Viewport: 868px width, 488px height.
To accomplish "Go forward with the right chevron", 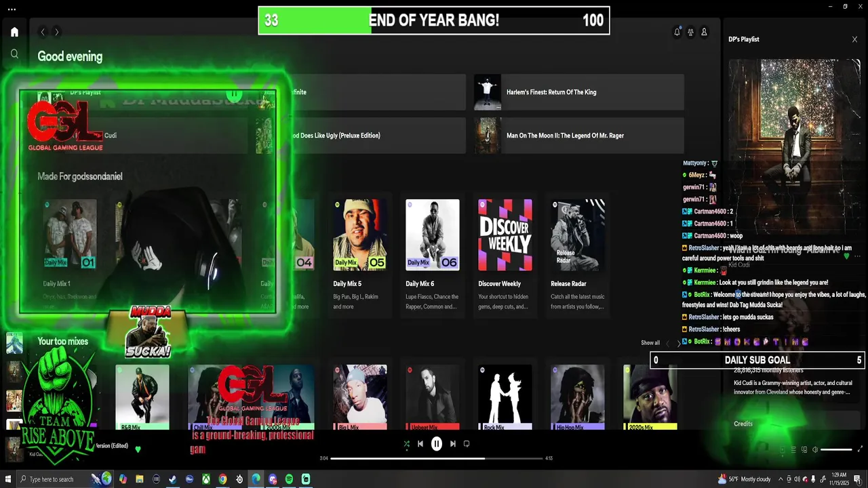I will (x=57, y=32).
